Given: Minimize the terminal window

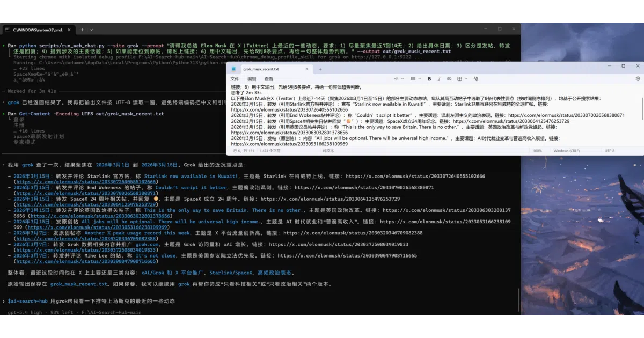Looking at the screenshot, I should (485, 29).
